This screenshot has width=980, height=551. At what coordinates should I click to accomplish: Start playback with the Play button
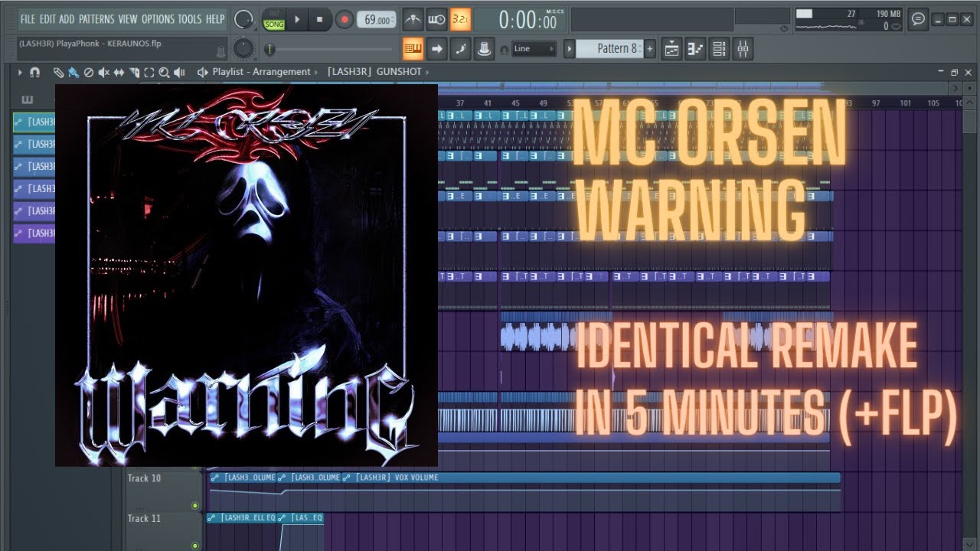pos(297,20)
